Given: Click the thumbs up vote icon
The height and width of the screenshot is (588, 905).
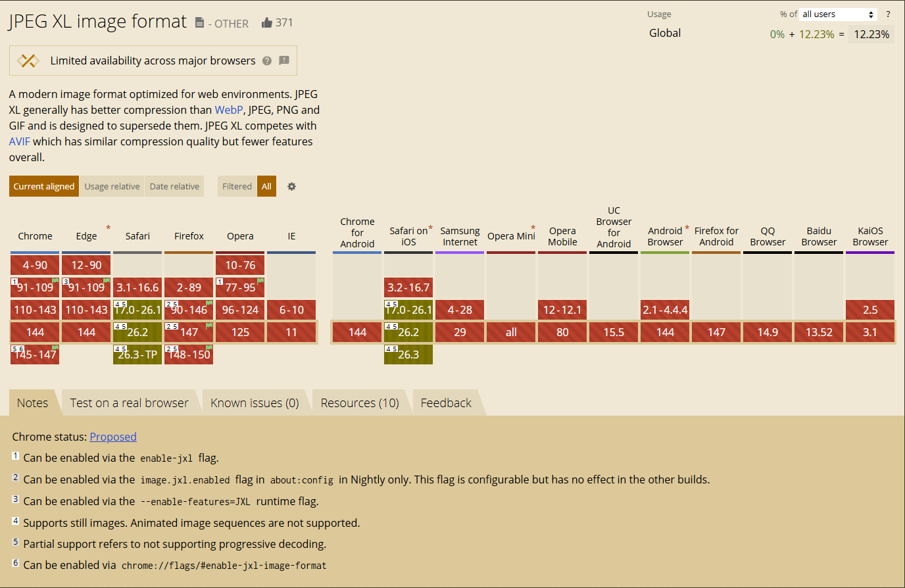Looking at the screenshot, I should [267, 23].
